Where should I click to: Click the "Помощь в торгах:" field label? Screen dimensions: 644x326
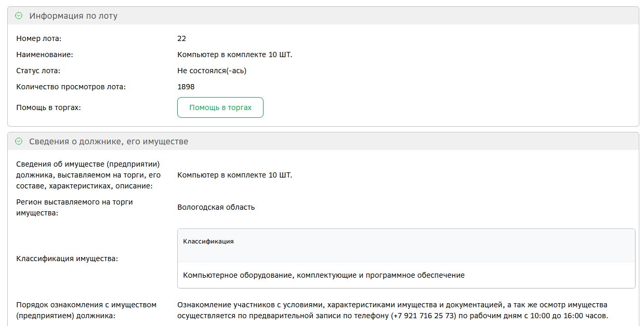click(49, 107)
